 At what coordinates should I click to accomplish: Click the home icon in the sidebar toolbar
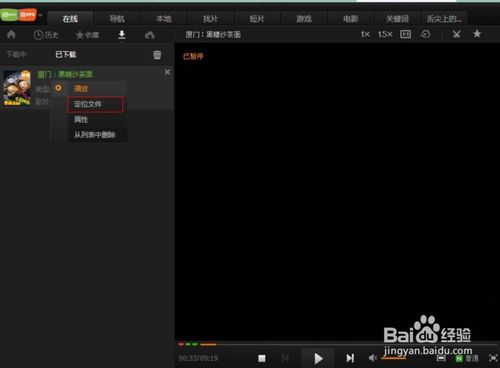(x=11, y=34)
